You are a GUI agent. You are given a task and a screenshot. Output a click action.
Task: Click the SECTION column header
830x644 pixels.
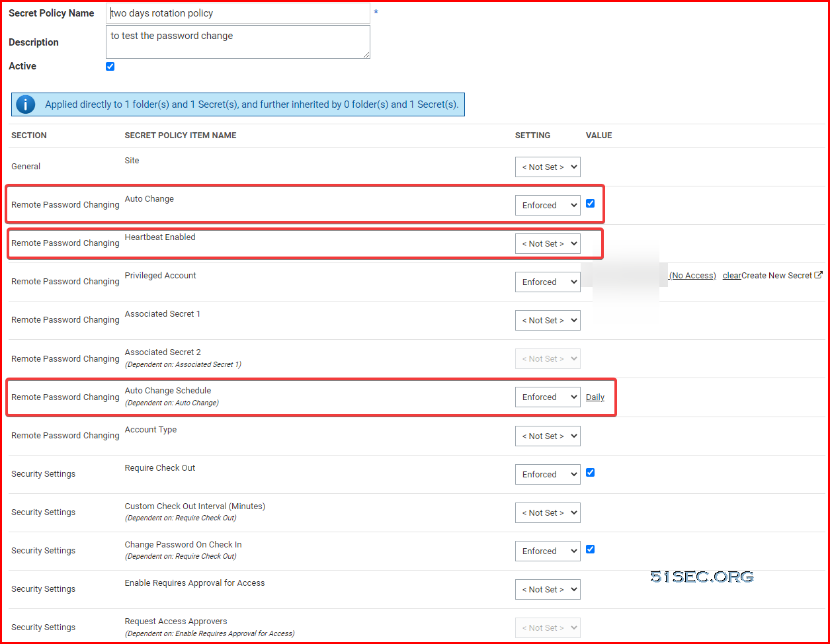point(29,136)
